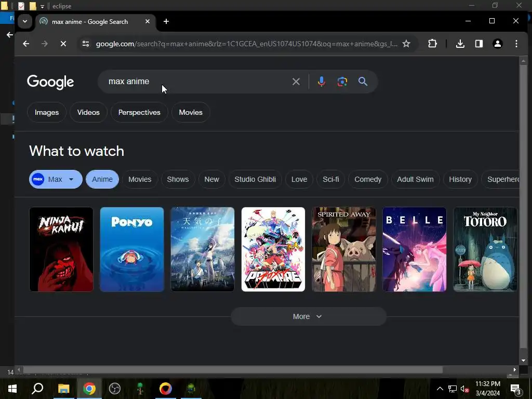View site information icon in address bar
This screenshot has height=399, width=532.
click(x=86, y=44)
